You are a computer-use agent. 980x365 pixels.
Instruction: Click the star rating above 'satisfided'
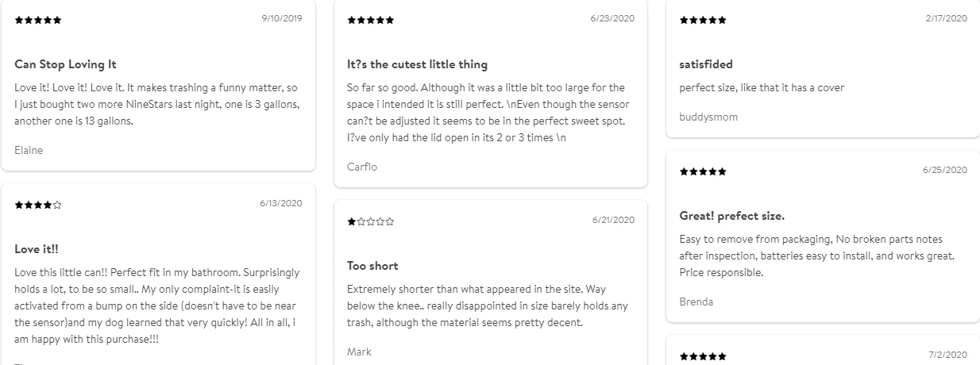(x=703, y=20)
